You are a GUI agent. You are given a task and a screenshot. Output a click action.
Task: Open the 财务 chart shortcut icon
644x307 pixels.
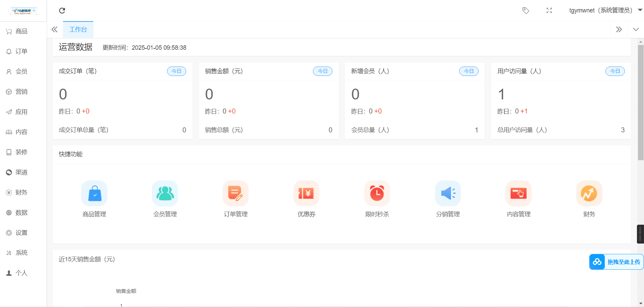(589, 193)
